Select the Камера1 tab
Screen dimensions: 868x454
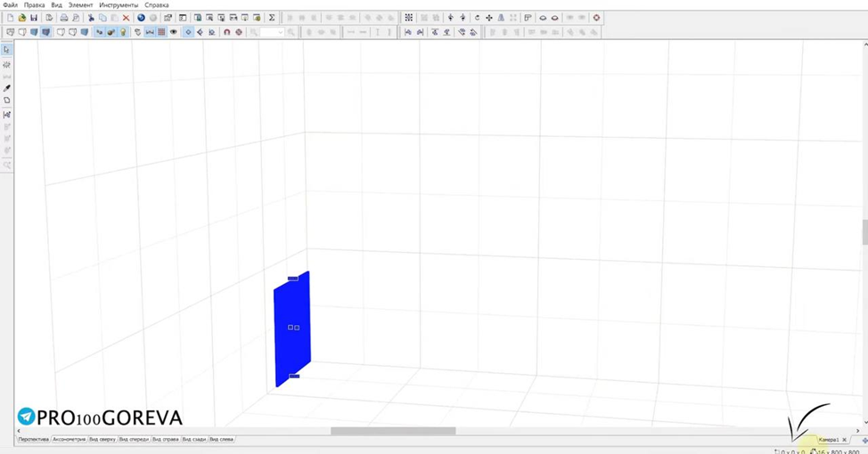828,440
